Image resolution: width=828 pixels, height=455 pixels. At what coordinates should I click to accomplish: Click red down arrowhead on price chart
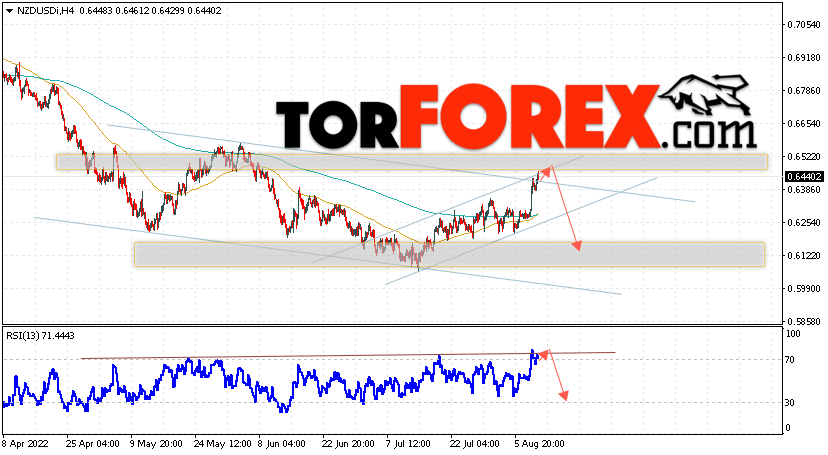pyautogui.click(x=577, y=245)
